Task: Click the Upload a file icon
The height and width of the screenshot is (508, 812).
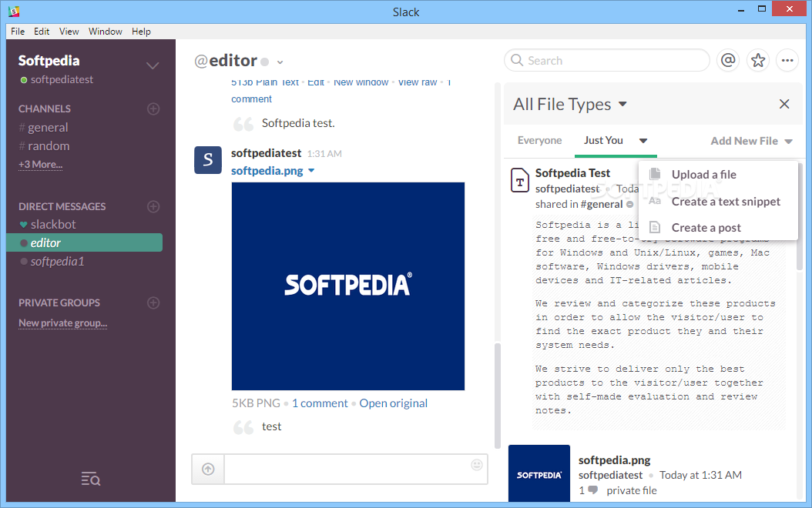Action: point(655,174)
